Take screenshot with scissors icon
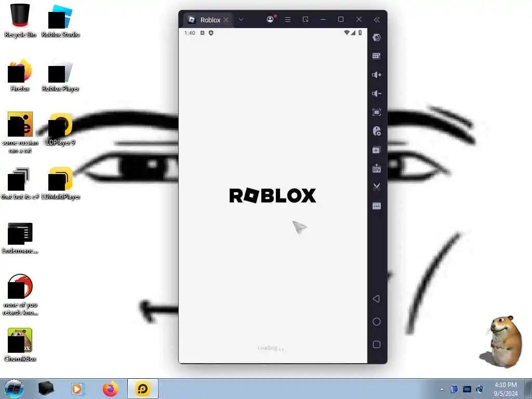The width and height of the screenshot is (532, 399). 377,187
